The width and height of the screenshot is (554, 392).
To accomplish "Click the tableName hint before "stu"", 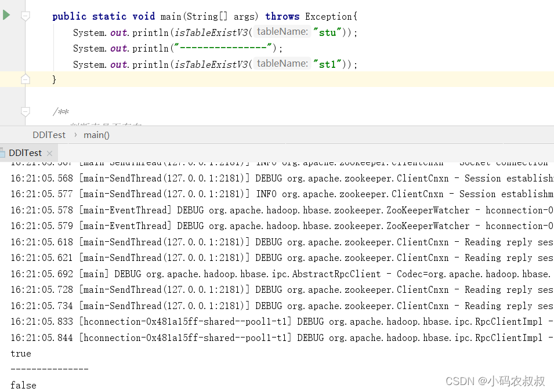I will click(282, 32).
